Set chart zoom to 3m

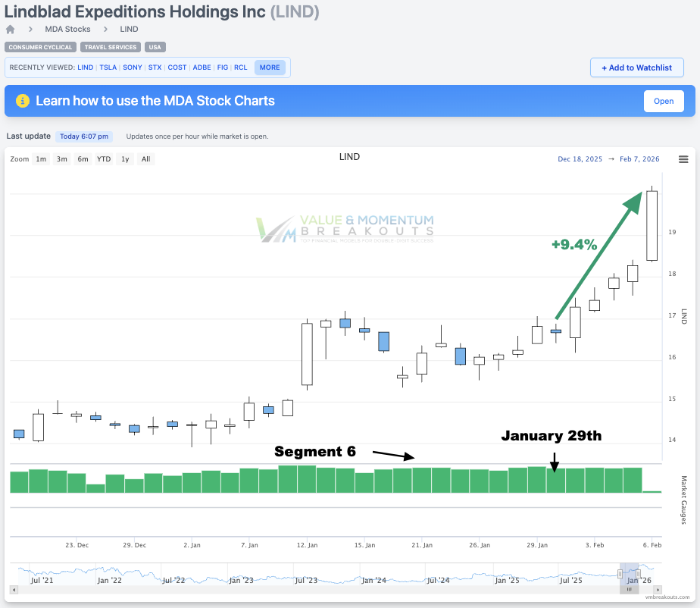[62, 159]
